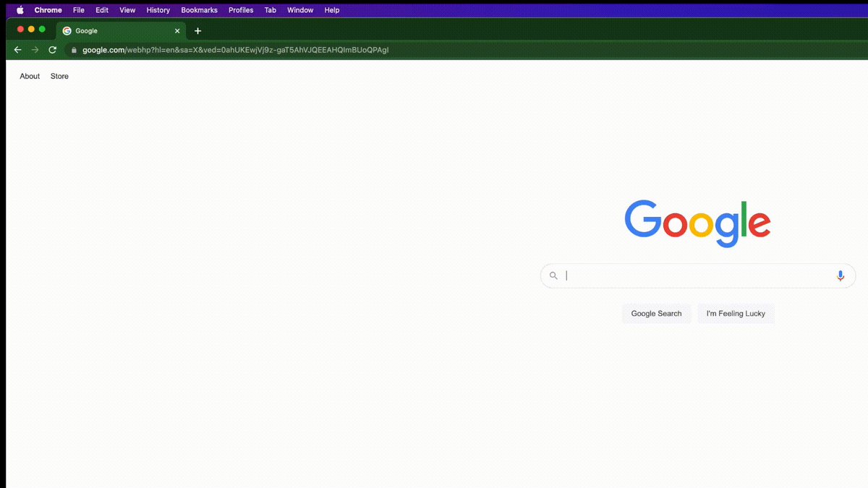Click the green fullscreen window button

[42, 29]
